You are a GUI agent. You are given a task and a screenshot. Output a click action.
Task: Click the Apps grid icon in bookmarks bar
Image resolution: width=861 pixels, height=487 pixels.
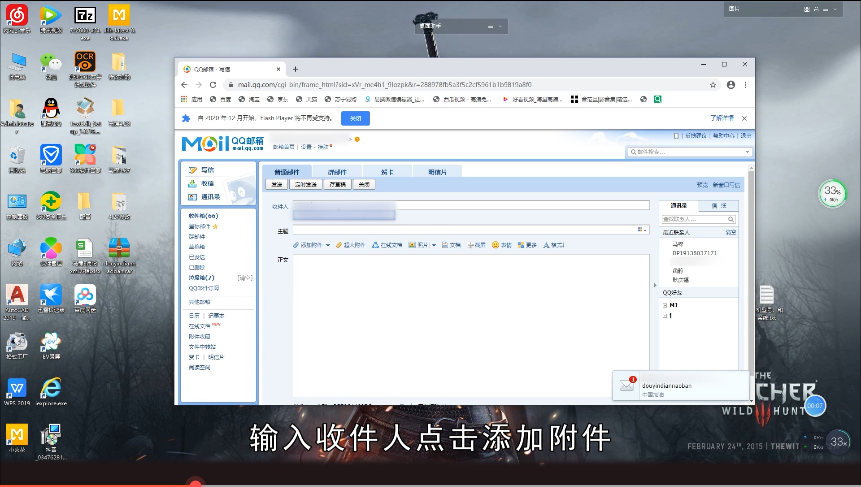tap(184, 99)
